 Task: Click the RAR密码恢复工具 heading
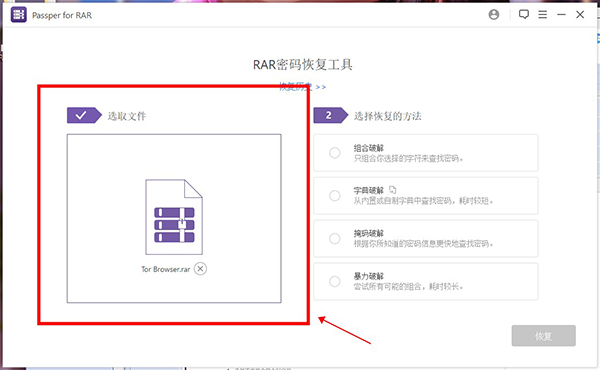(x=303, y=65)
